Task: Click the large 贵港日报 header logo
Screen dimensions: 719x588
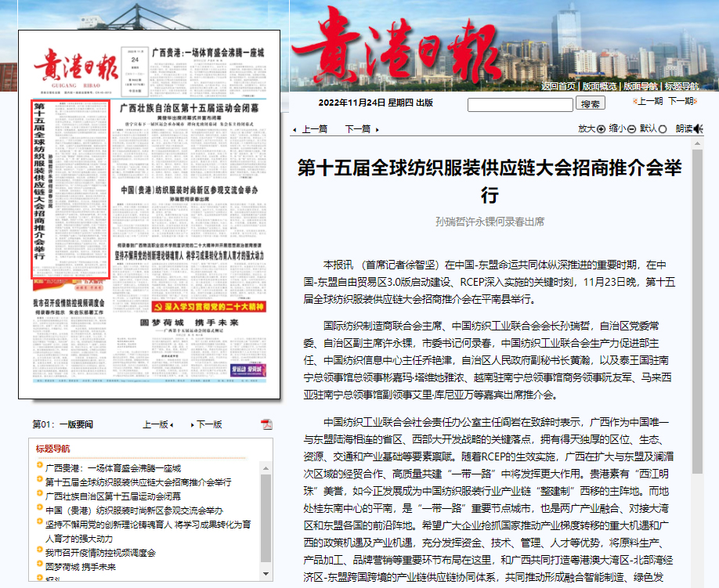Action: (396, 46)
